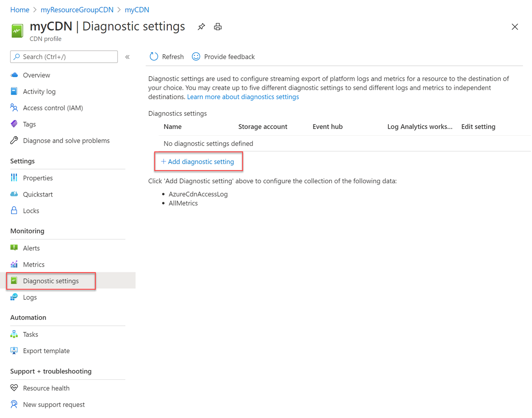Click the circular Refresh icon
Image resolution: width=532 pixels, height=418 pixels.
point(154,57)
